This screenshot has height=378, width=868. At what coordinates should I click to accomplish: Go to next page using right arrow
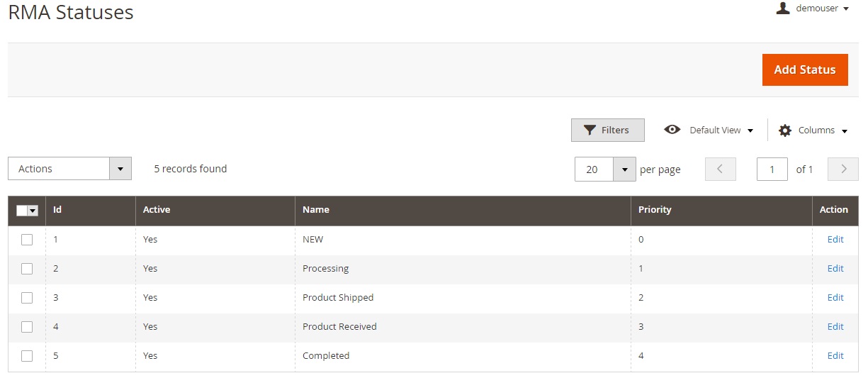[x=843, y=169]
